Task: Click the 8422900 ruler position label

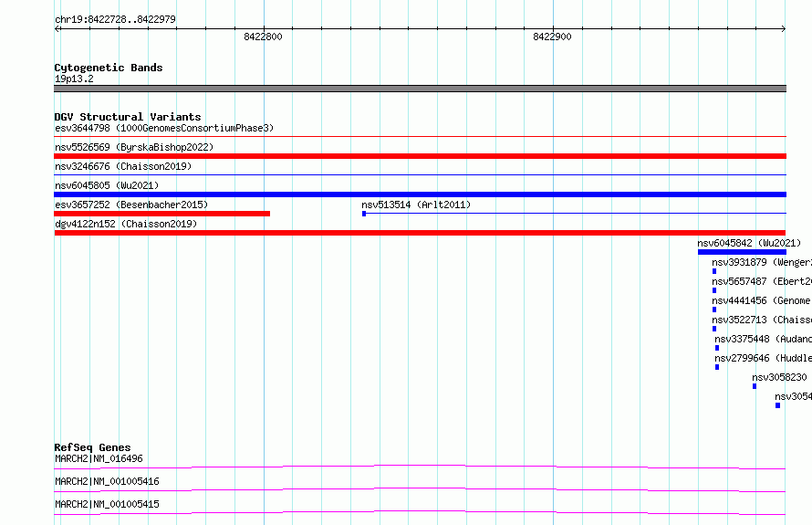Action: pos(552,37)
